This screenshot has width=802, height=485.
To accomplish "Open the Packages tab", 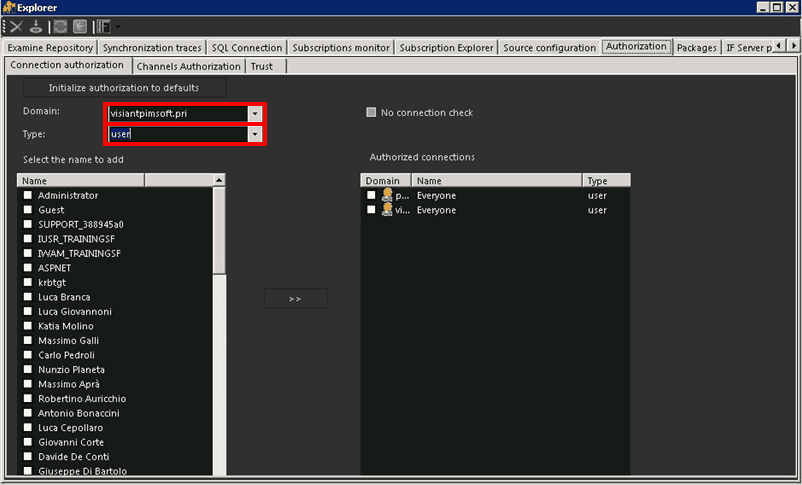I will tap(697, 48).
